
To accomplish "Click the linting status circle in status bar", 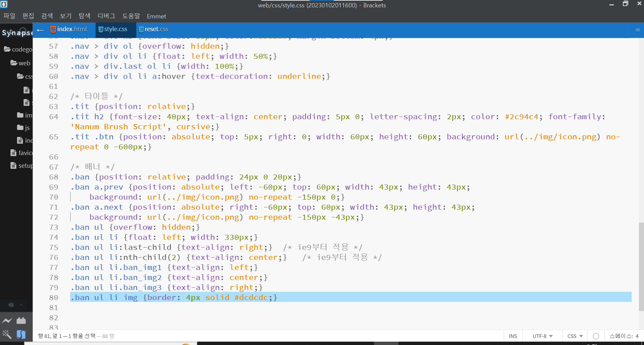I will point(596,336).
